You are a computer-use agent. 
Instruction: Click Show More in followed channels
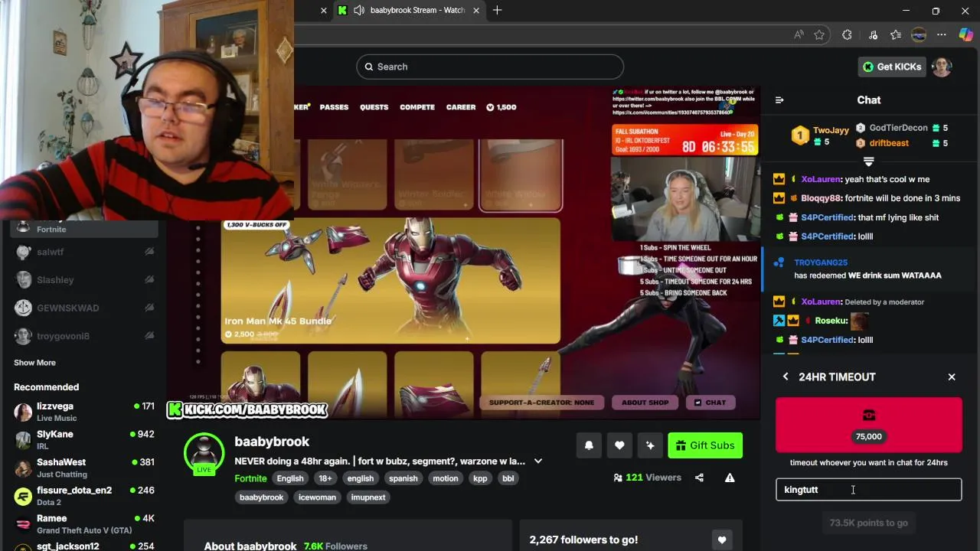click(34, 363)
